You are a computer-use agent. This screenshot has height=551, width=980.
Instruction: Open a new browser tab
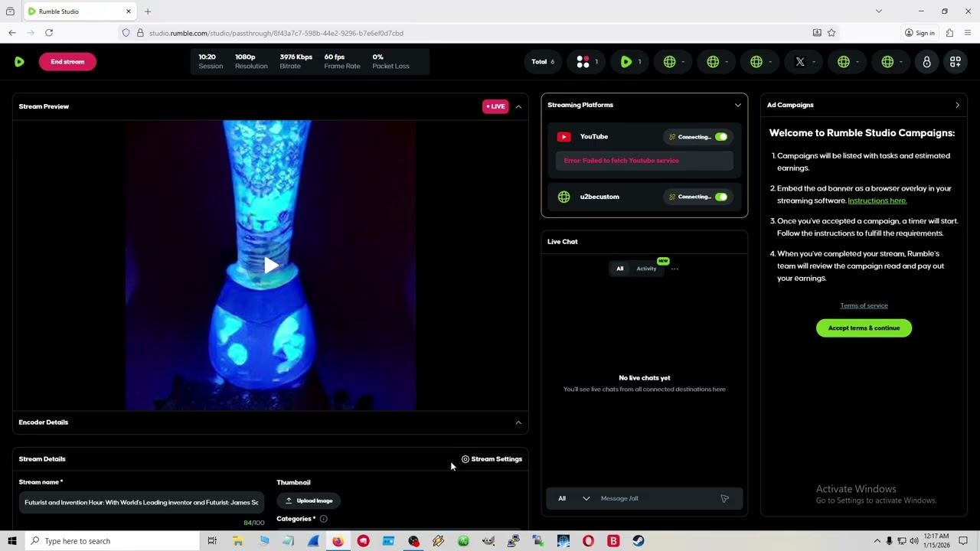click(x=148, y=11)
